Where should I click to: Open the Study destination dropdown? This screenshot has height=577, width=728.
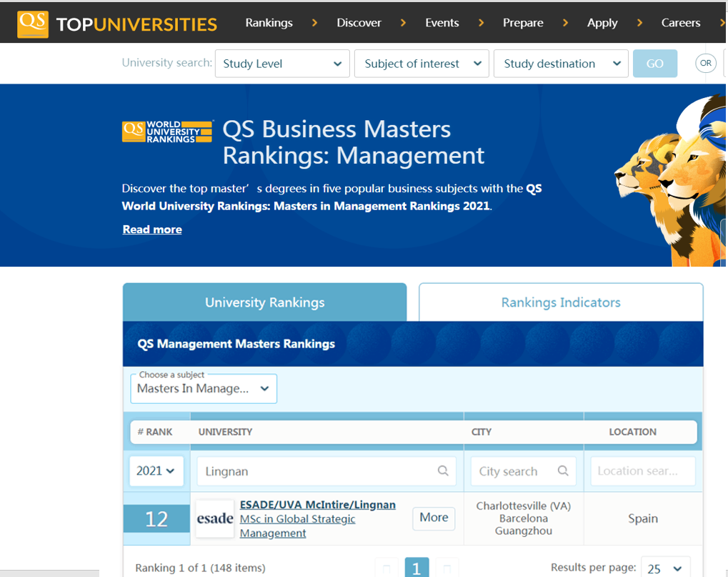[x=561, y=64]
